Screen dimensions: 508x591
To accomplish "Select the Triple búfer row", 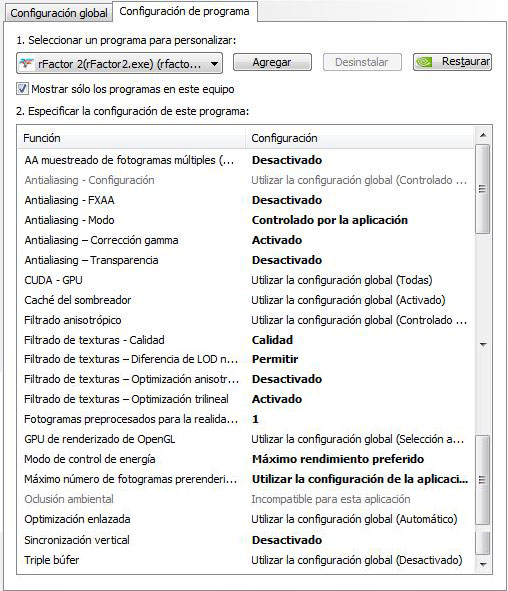I will pos(245,560).
